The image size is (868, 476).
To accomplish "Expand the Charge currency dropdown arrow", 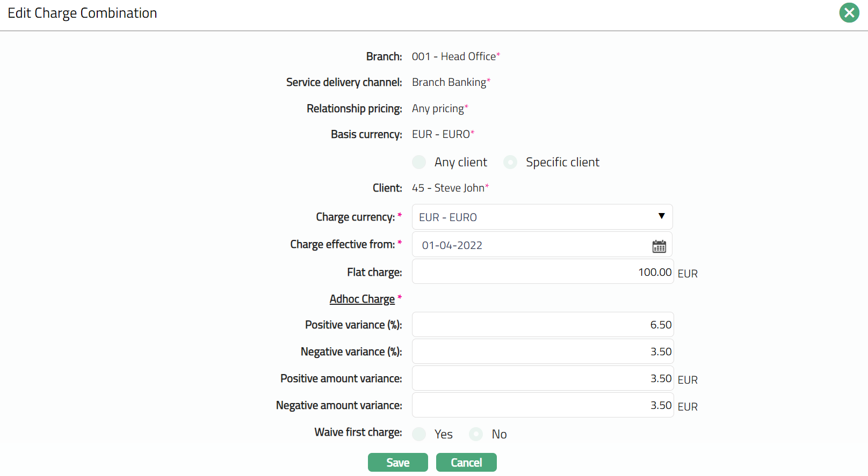I will [x=661, y=216].
